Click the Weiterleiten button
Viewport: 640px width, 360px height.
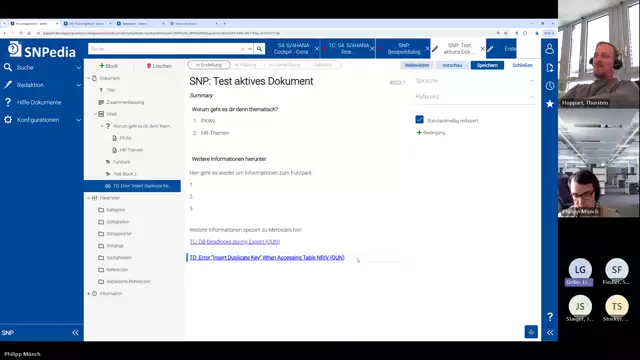(417, 65)
